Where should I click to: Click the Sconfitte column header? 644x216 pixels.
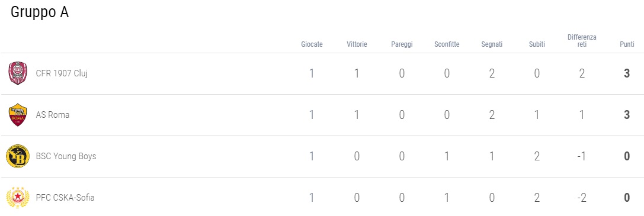pyautogui.click(x=447, y=44)
